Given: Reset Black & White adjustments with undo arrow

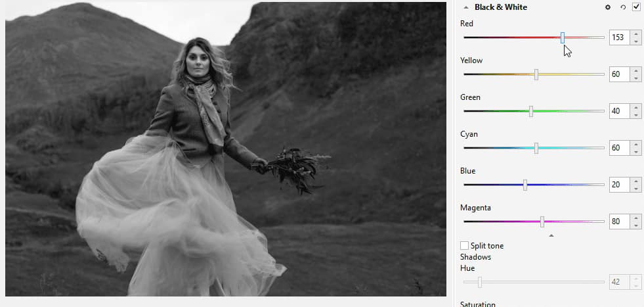Looking at the screenshot, I should pos(622,7).
